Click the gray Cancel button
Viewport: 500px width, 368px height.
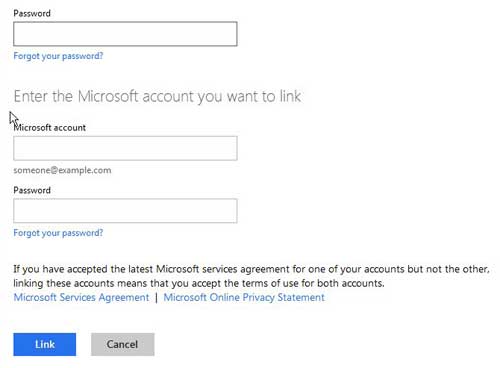[x=123, y=344]
